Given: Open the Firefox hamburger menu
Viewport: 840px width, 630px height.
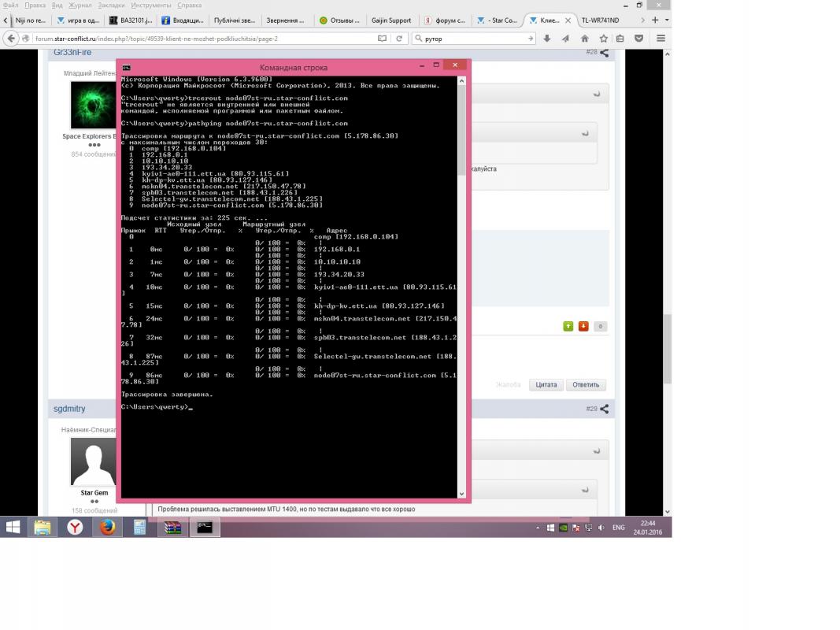Looking at the screenshot, I should click(x=660, y=38).
